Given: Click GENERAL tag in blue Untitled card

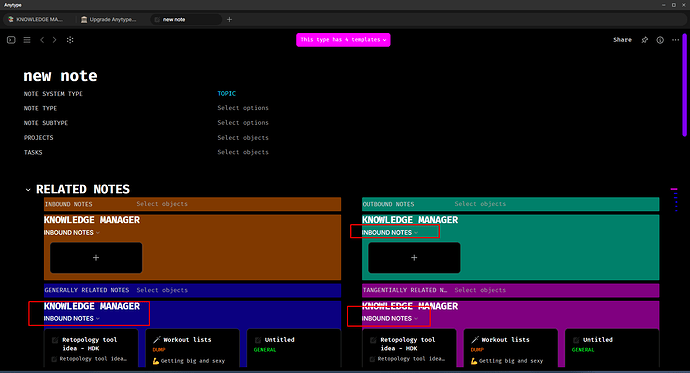Looking at the screenshot, I should [x=265, y=350].
